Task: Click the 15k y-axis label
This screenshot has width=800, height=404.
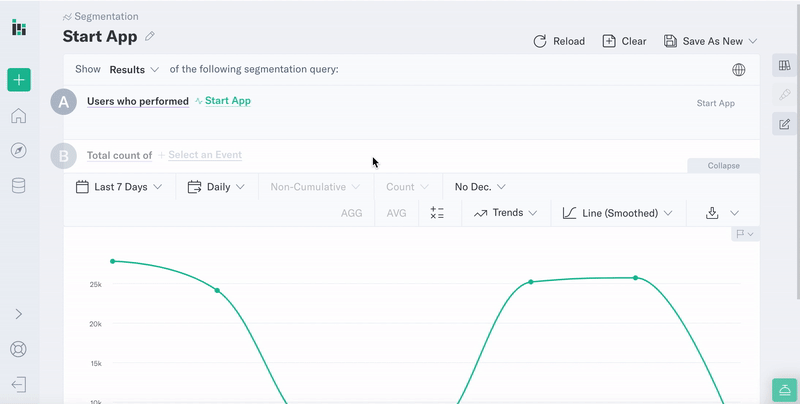Action: tap(95, 364)
